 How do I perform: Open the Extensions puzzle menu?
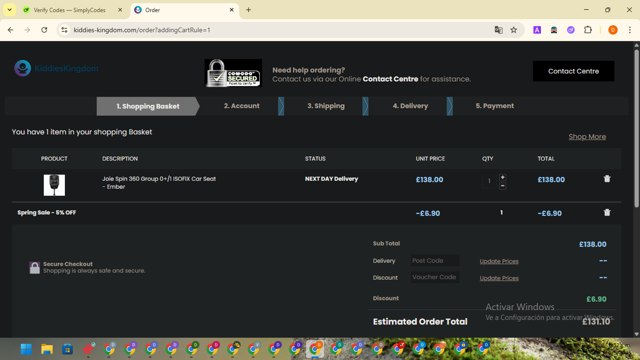588,30
